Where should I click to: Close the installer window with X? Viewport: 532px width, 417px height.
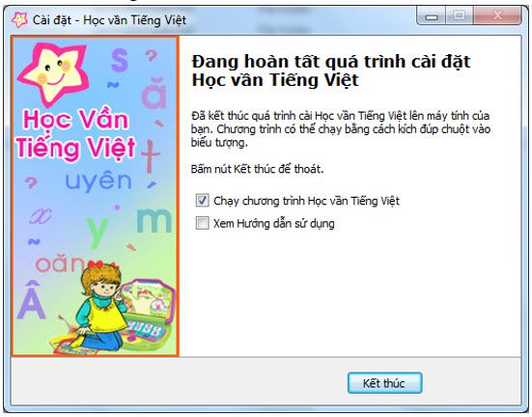pyautogui.click(x=497, y=16)
